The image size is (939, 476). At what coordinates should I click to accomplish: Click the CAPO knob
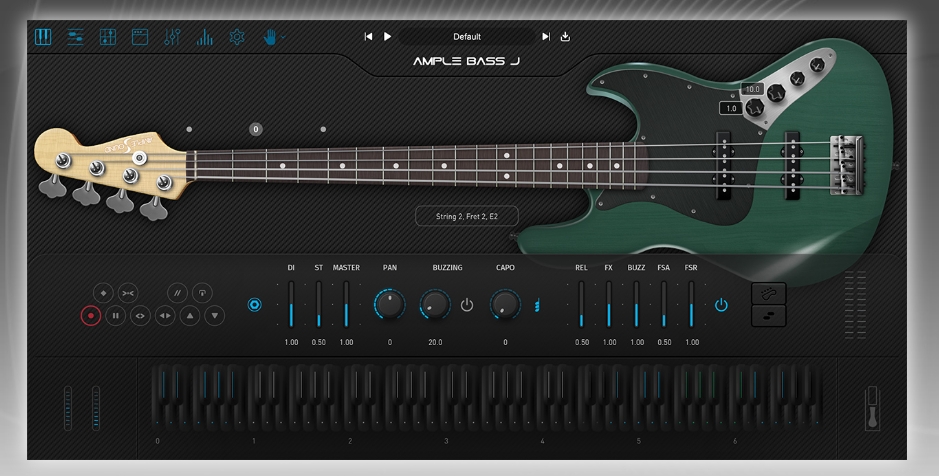(x=505, y=304)
